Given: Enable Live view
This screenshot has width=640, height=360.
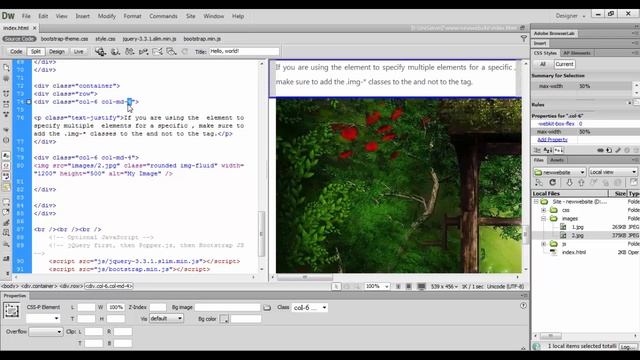Looking at the screenshot, I should point(78,51).
